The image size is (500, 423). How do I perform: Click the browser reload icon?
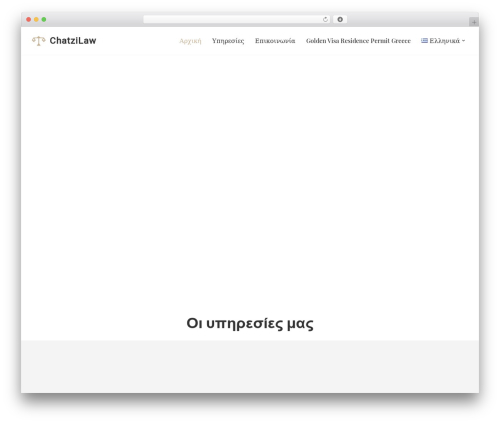325,20
